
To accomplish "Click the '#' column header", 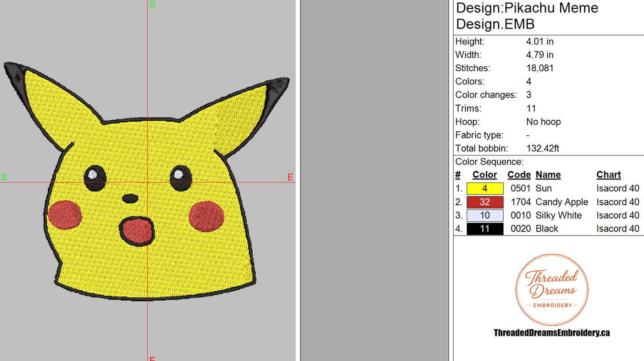I will pyautogui.click(x=458, y=175).
